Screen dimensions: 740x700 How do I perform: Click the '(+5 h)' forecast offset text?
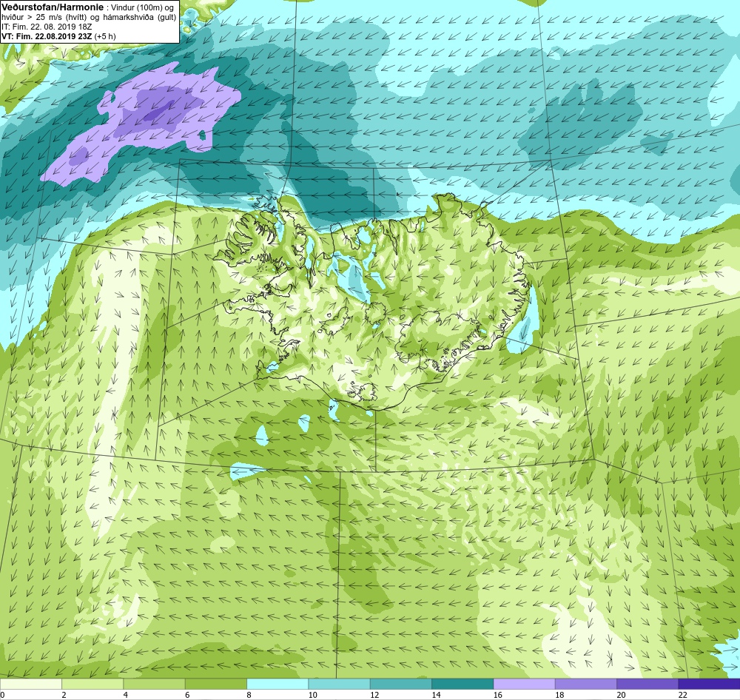[105, 36]
